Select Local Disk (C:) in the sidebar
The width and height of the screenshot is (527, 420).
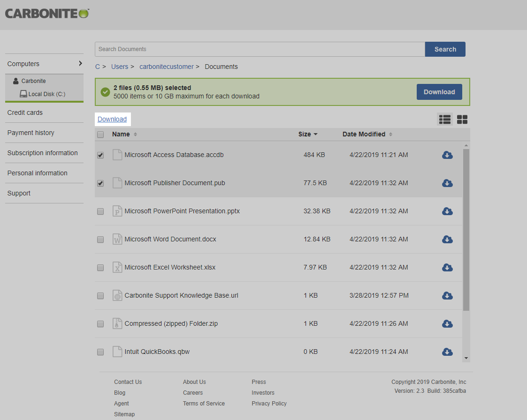tap(48, 94)
